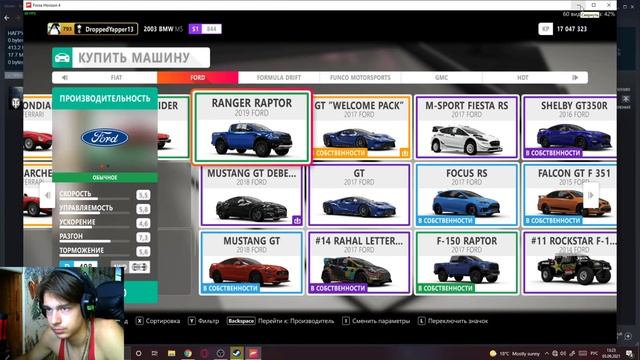The width and height of the screenshot is (640, 360).
Task: Click the left arrow of car grid
Action: click(47, 195)
